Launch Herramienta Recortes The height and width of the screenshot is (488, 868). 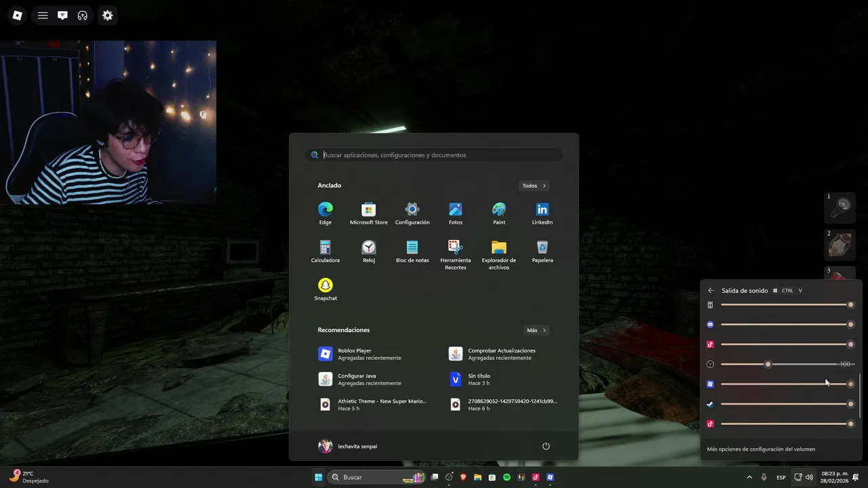pos(456,255)
